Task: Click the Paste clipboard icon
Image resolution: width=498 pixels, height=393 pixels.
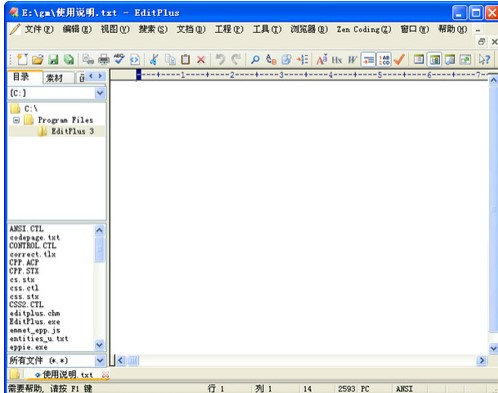Action: tap(186, 60)
